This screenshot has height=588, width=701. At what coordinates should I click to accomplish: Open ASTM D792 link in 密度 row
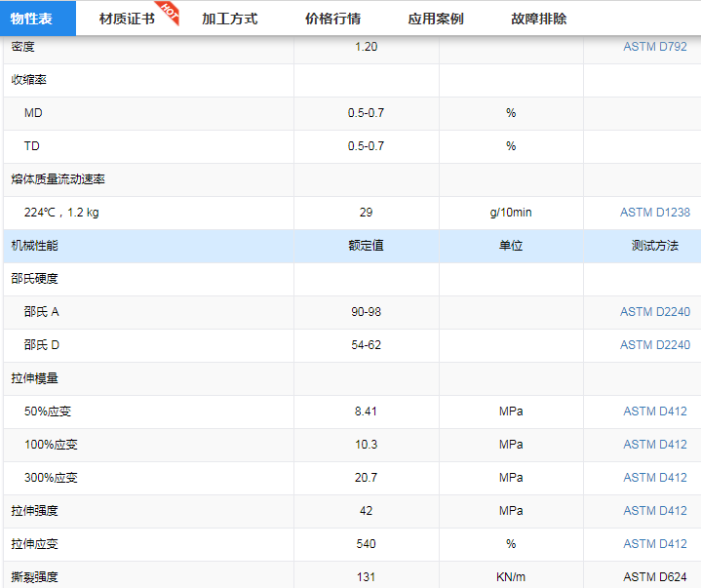tap(654, 47)
